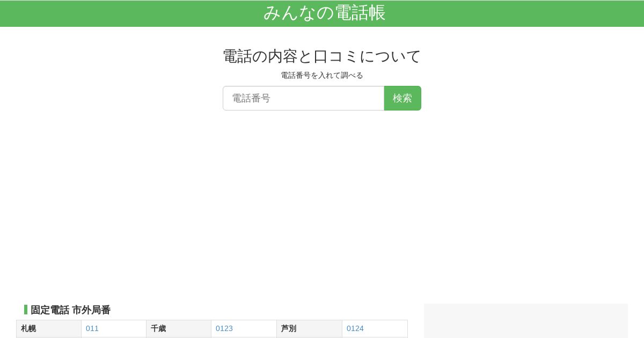Open area code 011 link
Viewport: 644px width, 338px height.
pyautogui.click(x=92, y=328)
